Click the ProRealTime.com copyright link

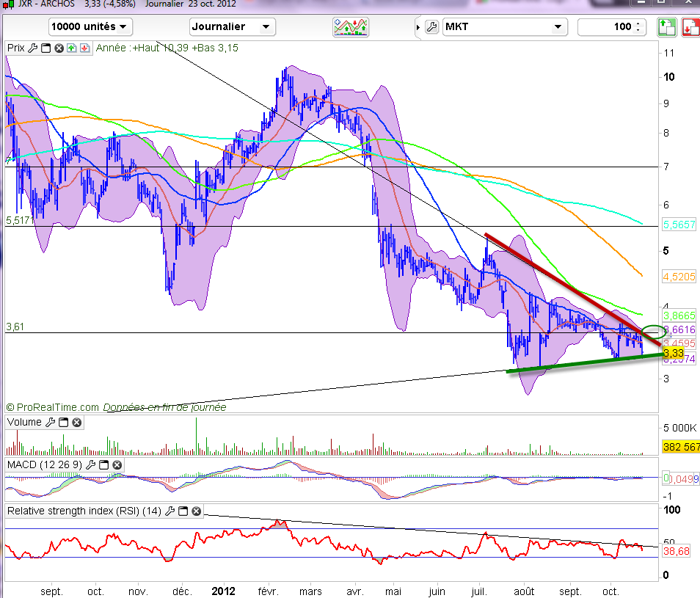pyautogui.click(x=56, y=406)
